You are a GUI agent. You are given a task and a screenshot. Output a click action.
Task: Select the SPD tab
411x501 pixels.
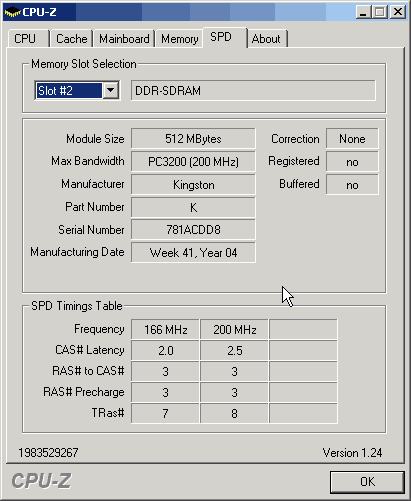click(x=221, y=37)
